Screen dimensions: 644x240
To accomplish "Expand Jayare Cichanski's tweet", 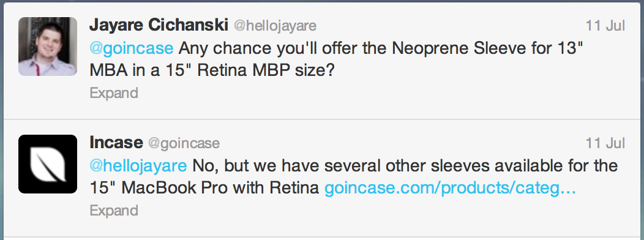I will point(114,93).
